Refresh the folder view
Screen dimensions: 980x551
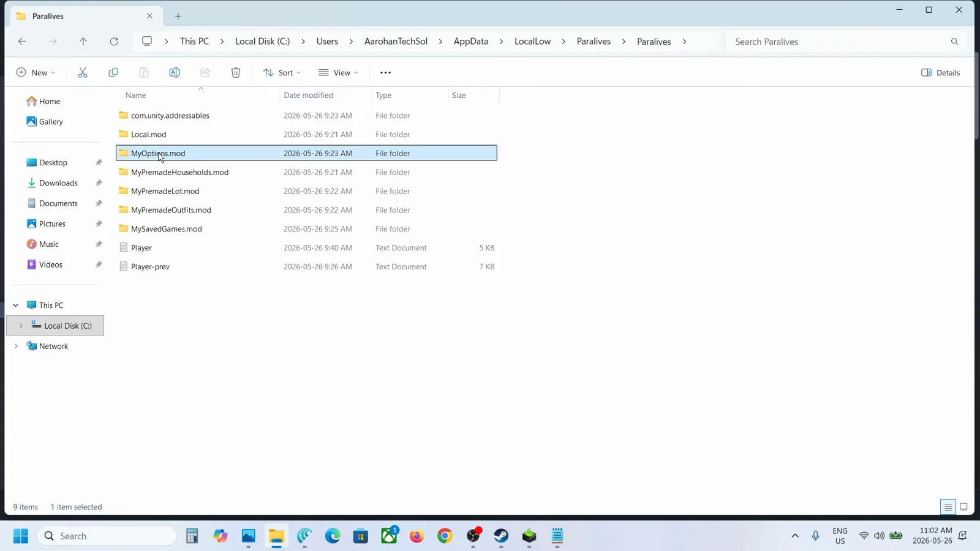114,42
